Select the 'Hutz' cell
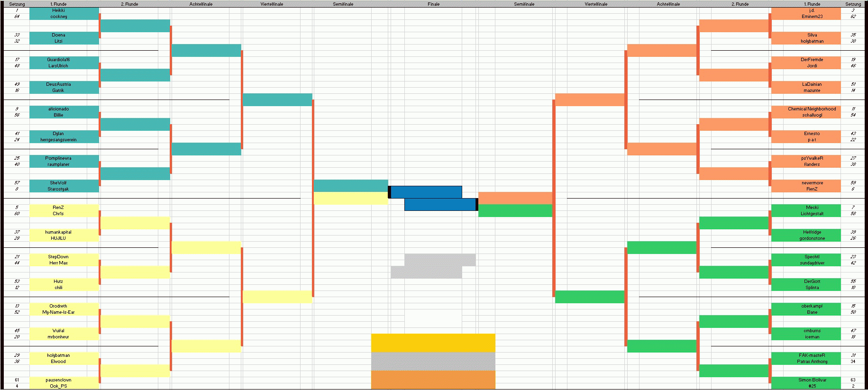868x390 pixels. [x=64, y=281]
